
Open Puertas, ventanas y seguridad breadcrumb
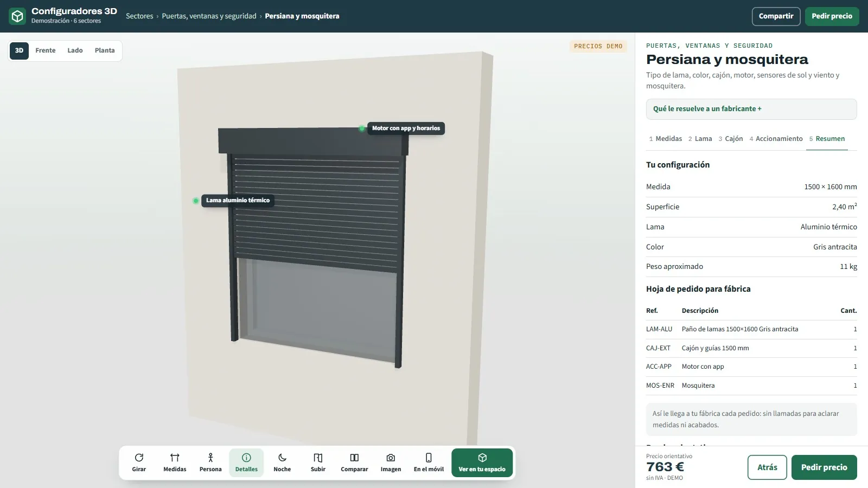tap(209, 16)
